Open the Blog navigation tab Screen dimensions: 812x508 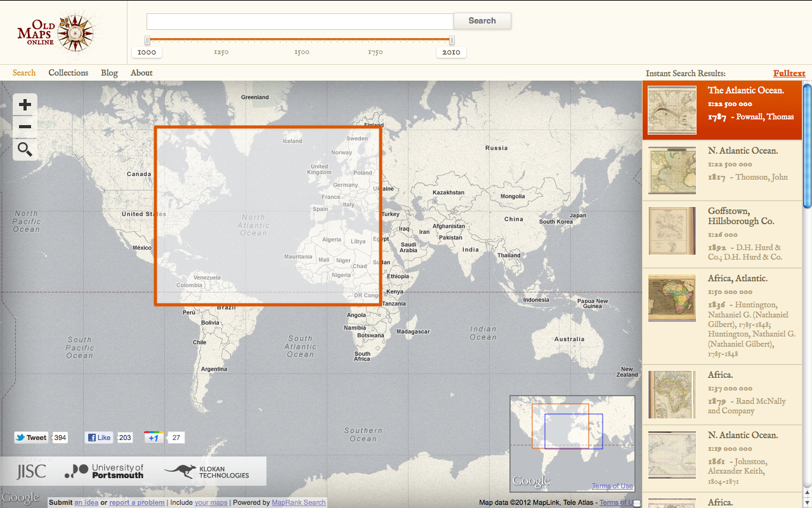(110, 73)
